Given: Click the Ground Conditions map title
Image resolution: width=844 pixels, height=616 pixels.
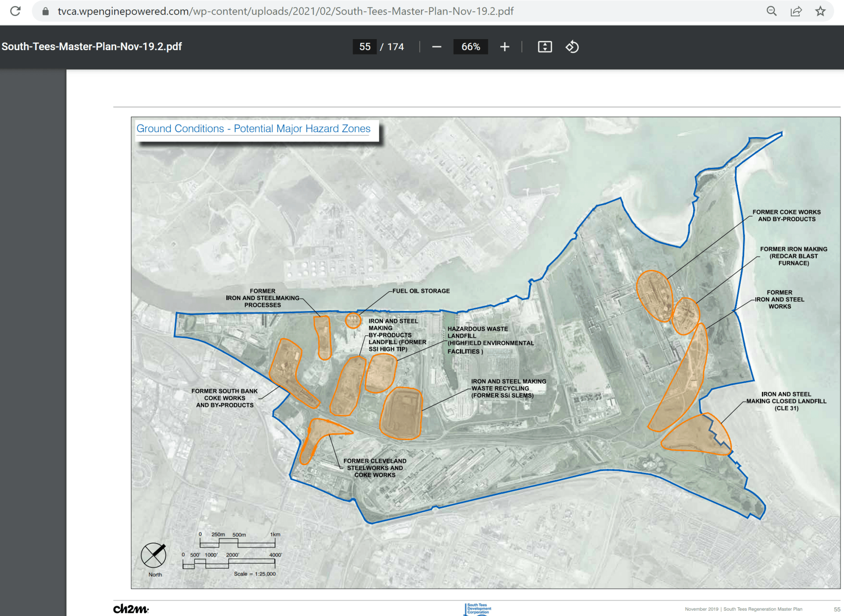Looking at the screenshot, I should (x=253, y=129).
